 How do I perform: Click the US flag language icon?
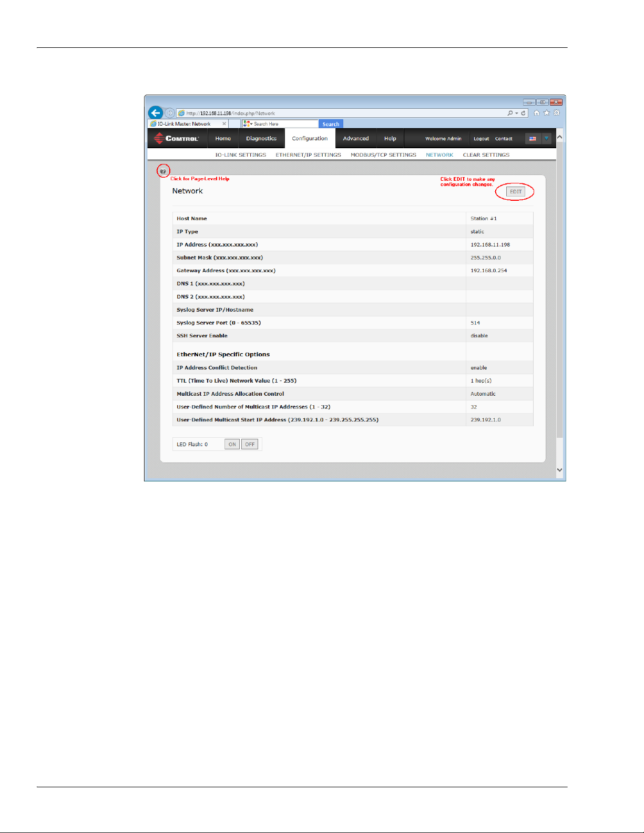pos(533,139)
